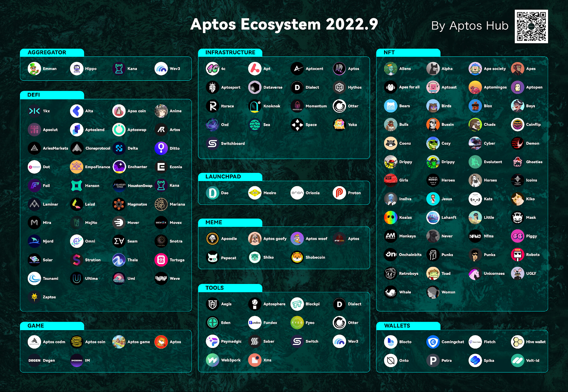Select the Switchboard S icon
Screen dimensions: 568x392
[x=213, y=143]
